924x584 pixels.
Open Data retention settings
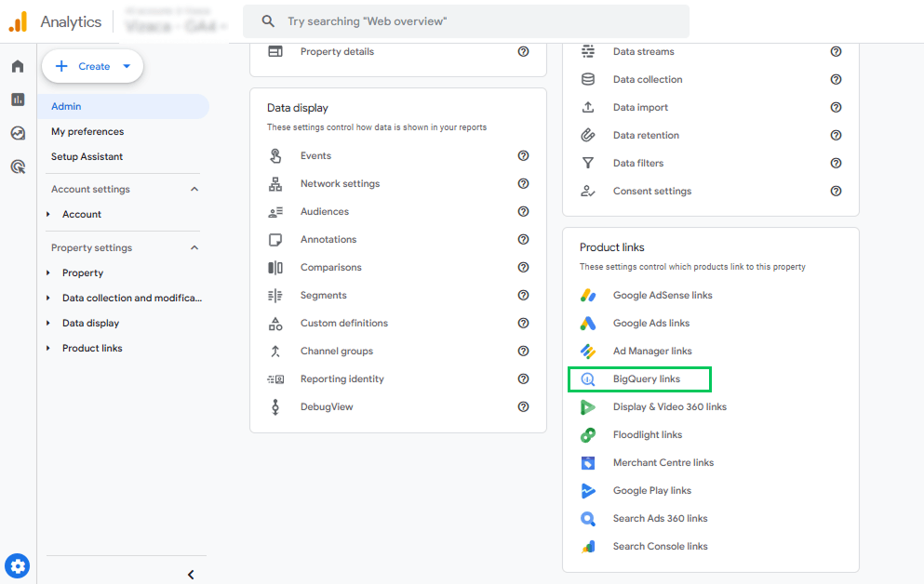coord(646,135)
